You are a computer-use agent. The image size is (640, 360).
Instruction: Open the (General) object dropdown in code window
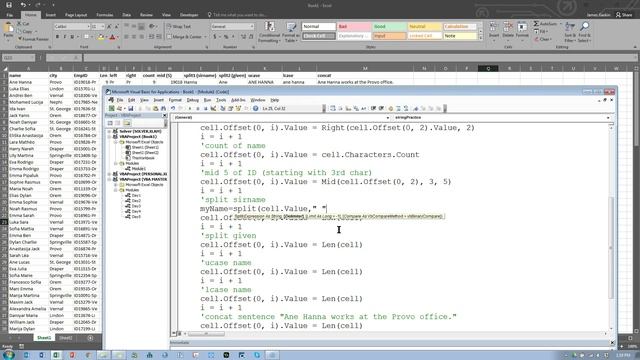[387, 118]
